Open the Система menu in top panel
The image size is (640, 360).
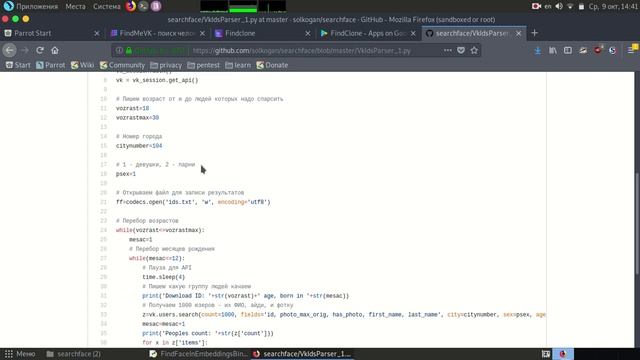point(107,6)
